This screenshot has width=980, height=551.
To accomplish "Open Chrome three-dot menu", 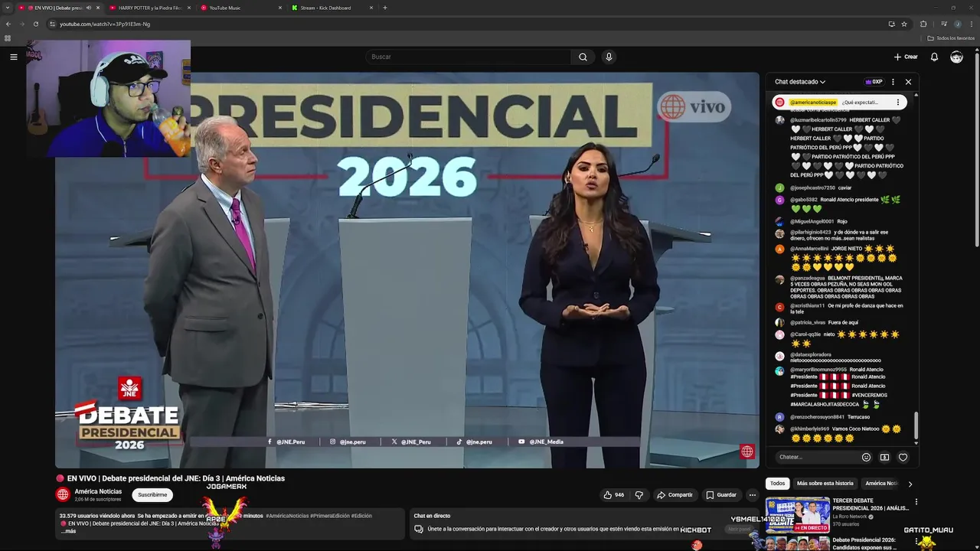I will (x=971, y=24).
